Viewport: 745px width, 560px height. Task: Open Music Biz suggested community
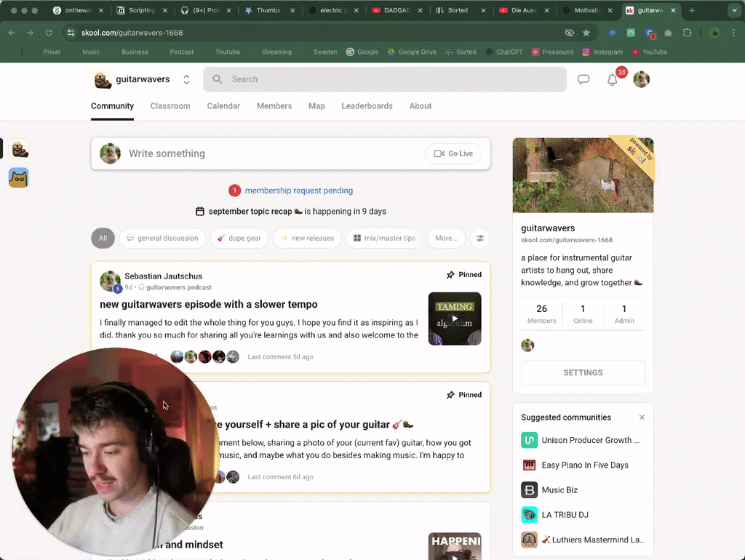[583, 489]
